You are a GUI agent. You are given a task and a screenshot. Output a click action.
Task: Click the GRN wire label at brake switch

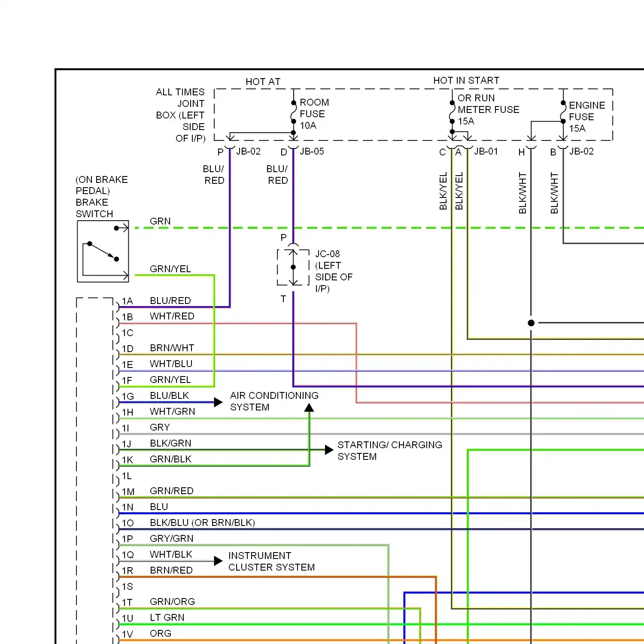[160, 221]
